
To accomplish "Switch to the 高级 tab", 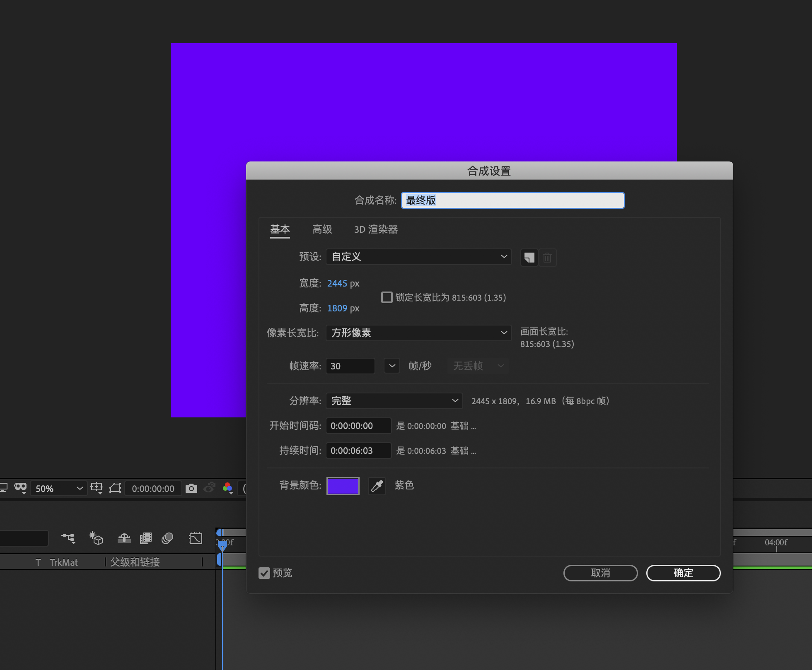I will pyautogui.click(x=322, y=229).
